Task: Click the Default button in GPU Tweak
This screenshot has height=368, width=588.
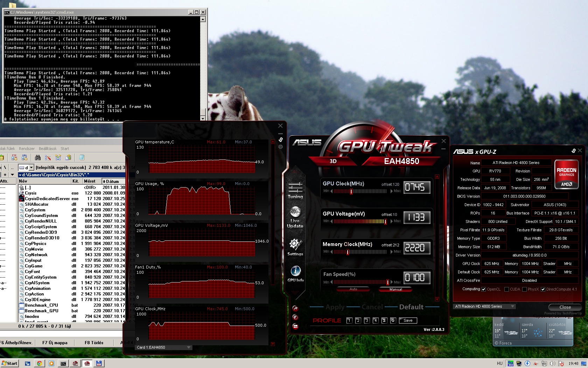Action: tap(411, 307)
